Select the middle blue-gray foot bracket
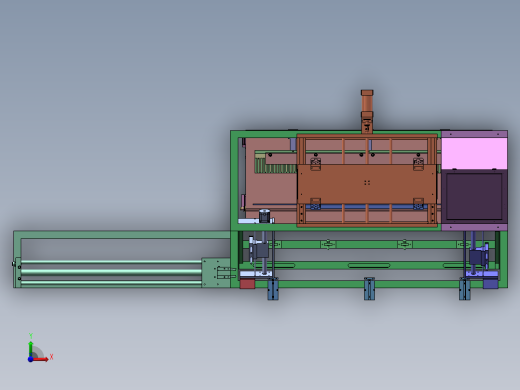 (x=369, y=289)
